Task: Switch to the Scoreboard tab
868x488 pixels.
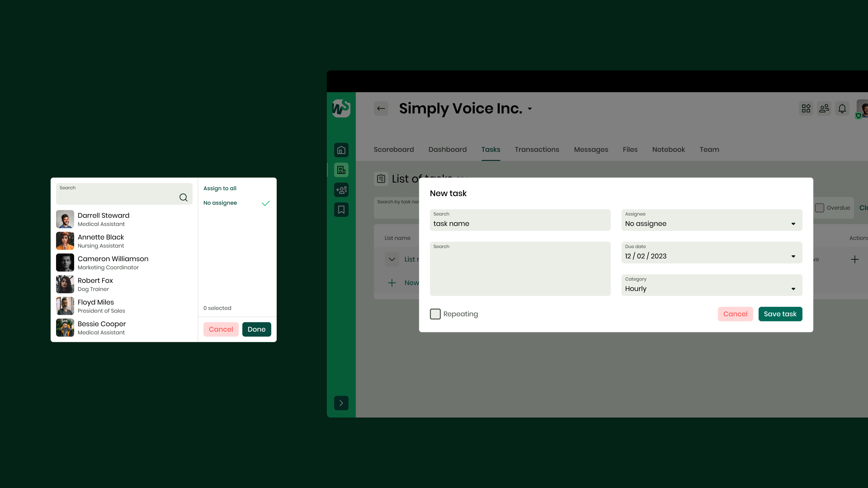Action: (x=394, y=149)
